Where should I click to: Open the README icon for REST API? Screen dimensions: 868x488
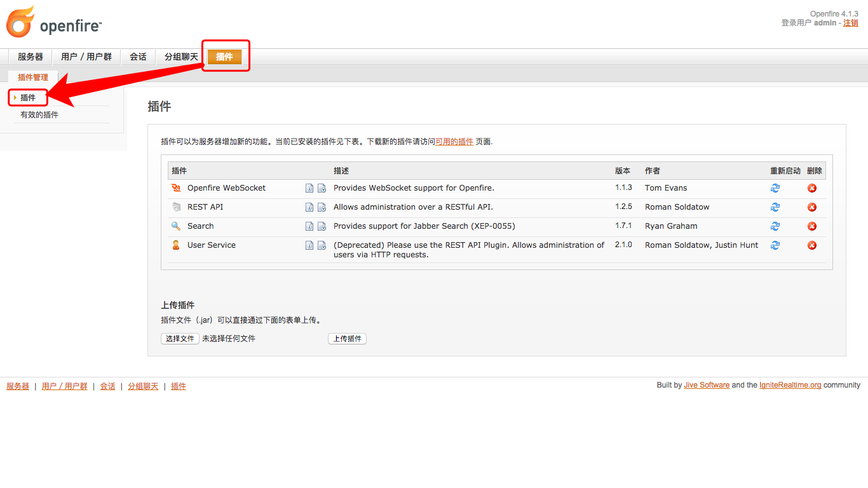click(x=309, y=207)
